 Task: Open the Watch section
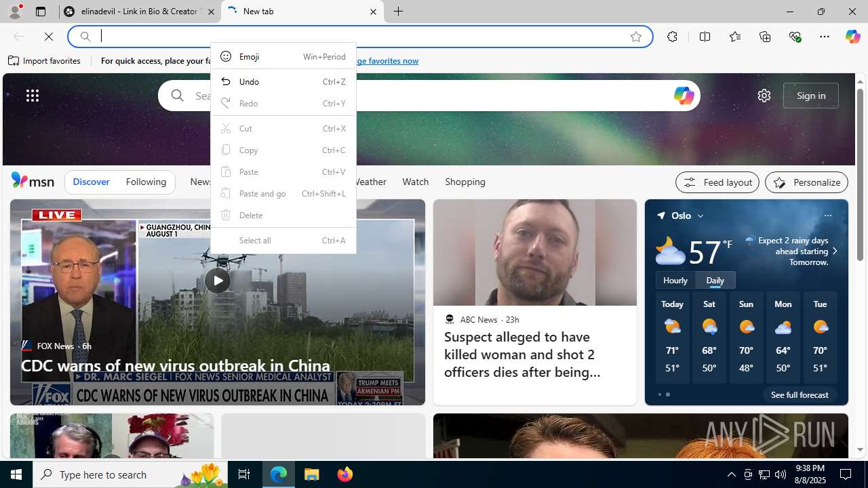click(415, 182)
